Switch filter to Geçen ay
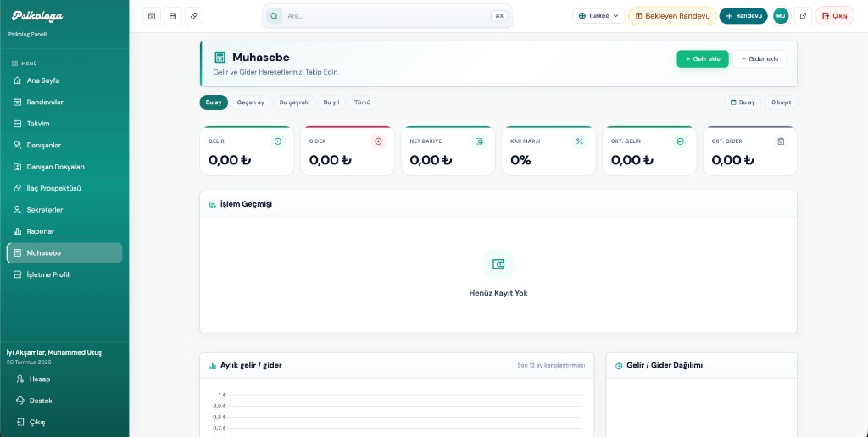The width and height of the screenshot is (868, 437). pyautogui.click(x=251, y=102)
